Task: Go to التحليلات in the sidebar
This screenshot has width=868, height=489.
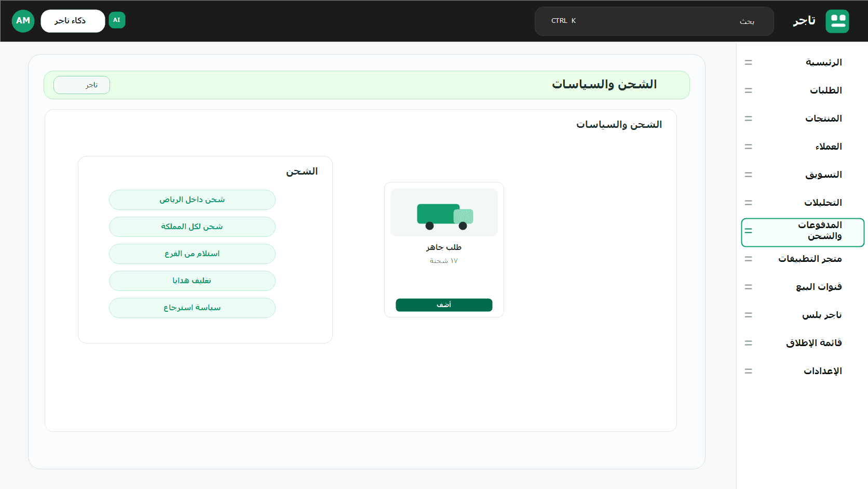Action: coord(803,203)
